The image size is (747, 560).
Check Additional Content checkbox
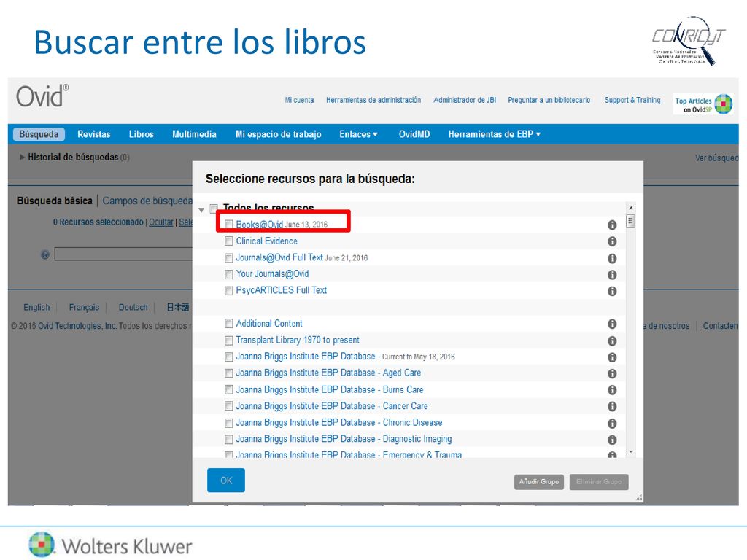click(228, 324)
